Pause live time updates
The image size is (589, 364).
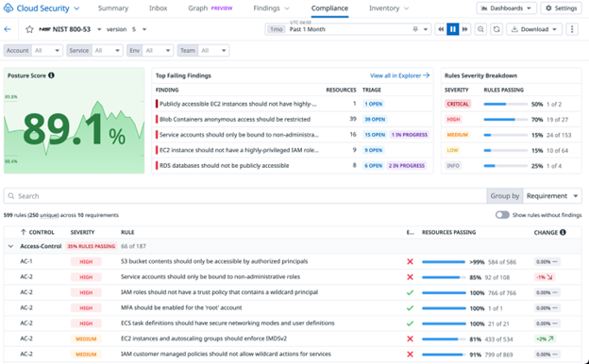pos(453,29)
